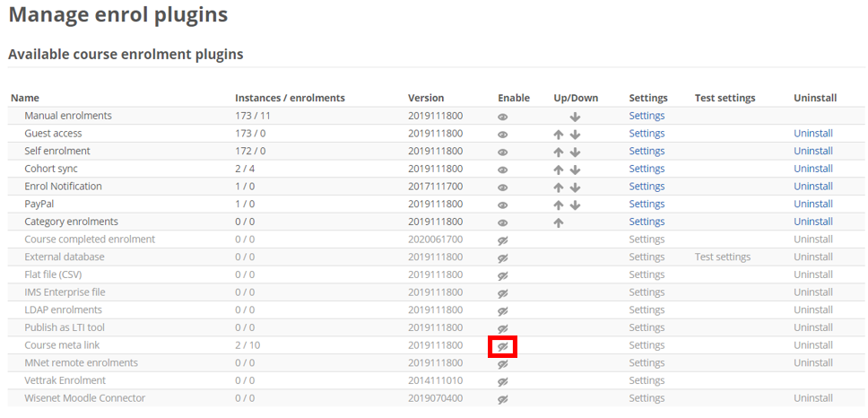Move Enrol Notification down with arrow

pos(575,187)
